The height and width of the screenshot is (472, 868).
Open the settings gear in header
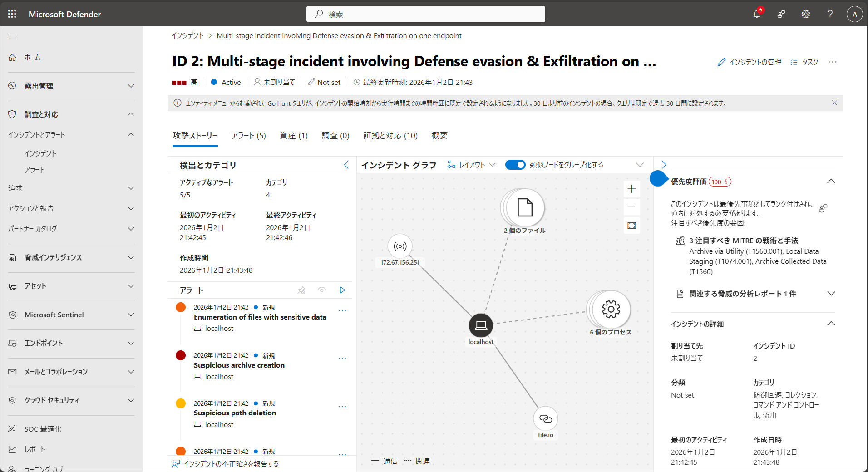[806, 14]
